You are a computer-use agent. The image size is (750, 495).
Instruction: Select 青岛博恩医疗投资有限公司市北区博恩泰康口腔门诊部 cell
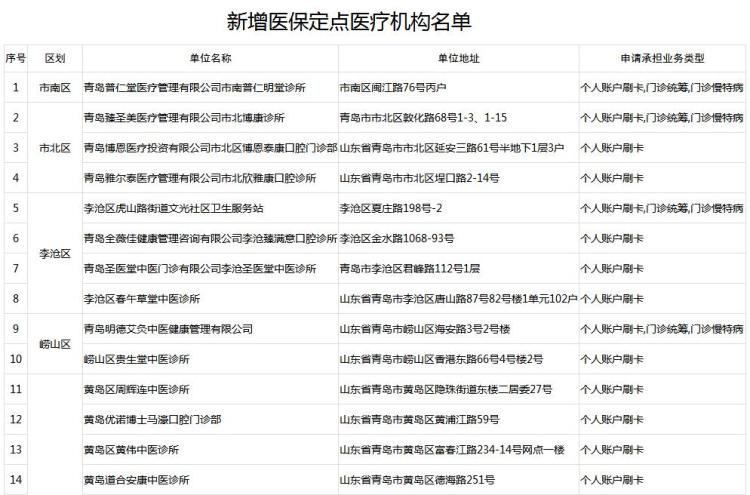point(210,148)
